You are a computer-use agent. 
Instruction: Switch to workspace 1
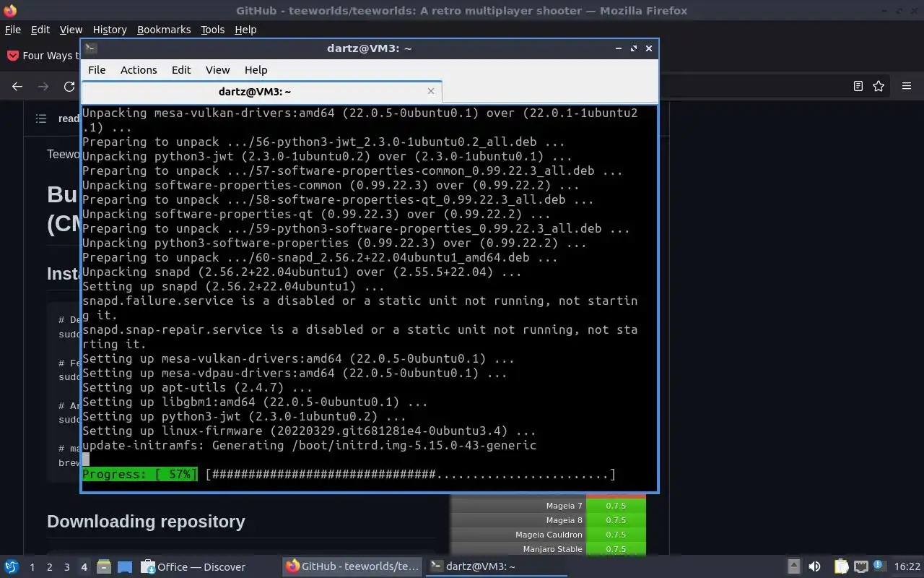32,567
